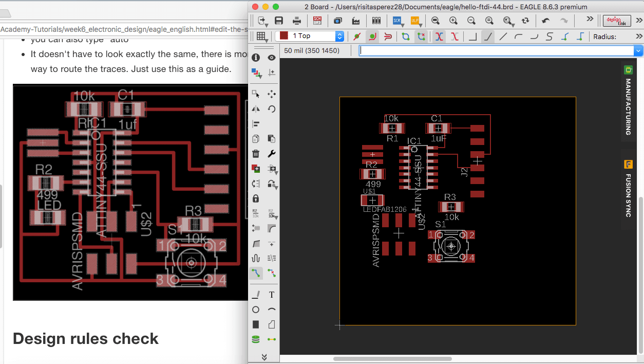Screen dimensions: 644x364
Task: Select the Value tool R2 10k icon
Action: click(x=272, y=213)
